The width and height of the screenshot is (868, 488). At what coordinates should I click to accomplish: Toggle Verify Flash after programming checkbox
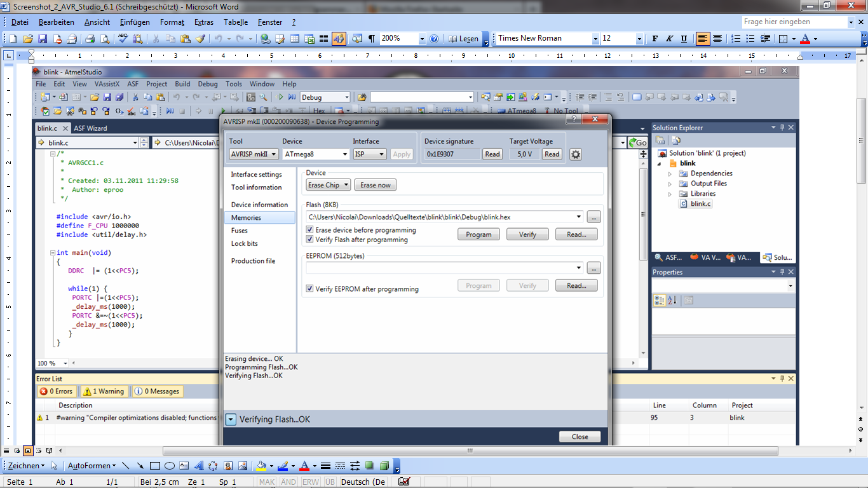[310, 240]
